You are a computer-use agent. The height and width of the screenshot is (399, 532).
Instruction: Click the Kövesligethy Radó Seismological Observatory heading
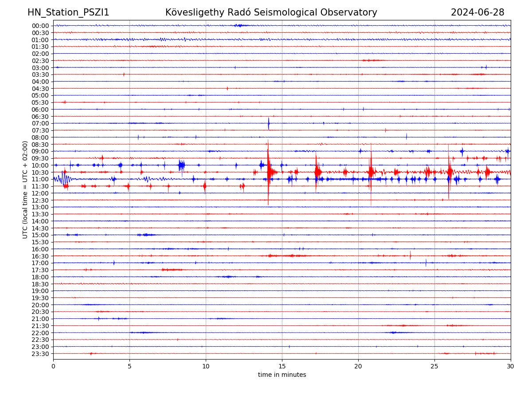click(x=271, y=12)
